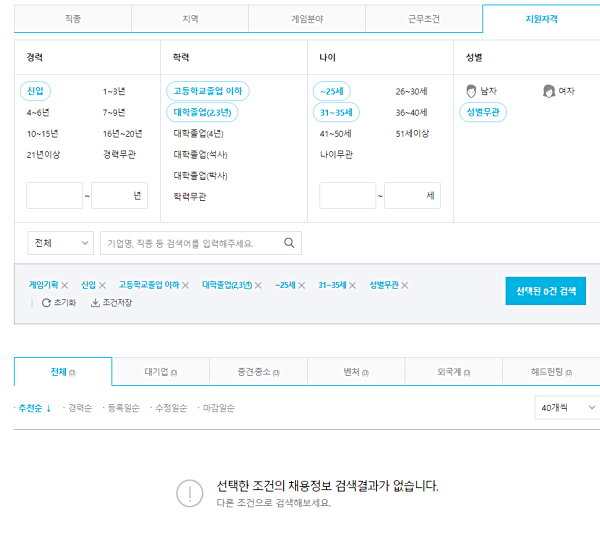Open the 40개씩 results-per-page dropdown
Screen dimensions: 600x535
tap(567, 408)
